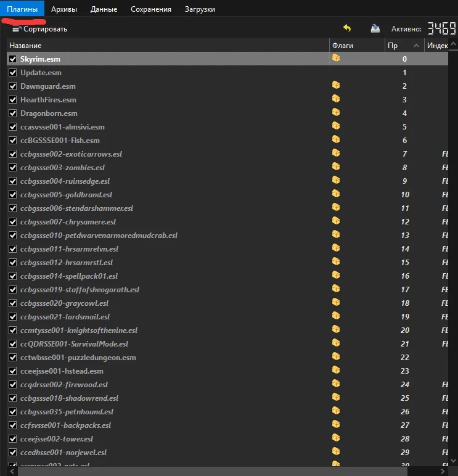Click the yellow restore backup arrow icon

[347, 28]
